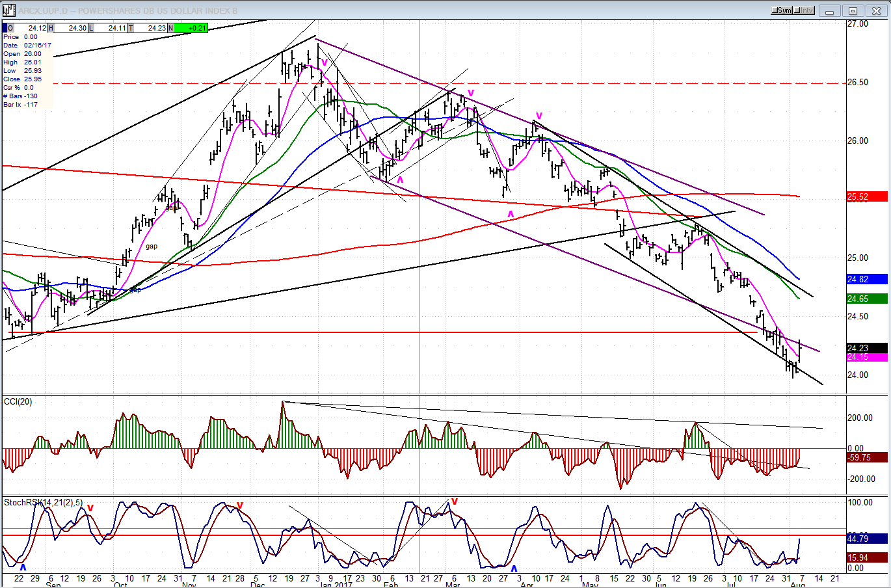Click the StochRSI 15.94 value label

866,557
